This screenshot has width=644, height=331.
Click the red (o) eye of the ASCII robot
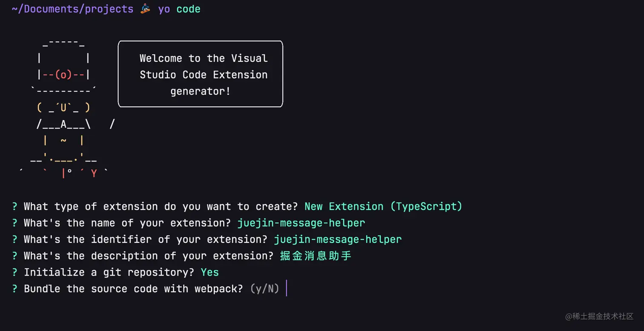tap(63, 75)
